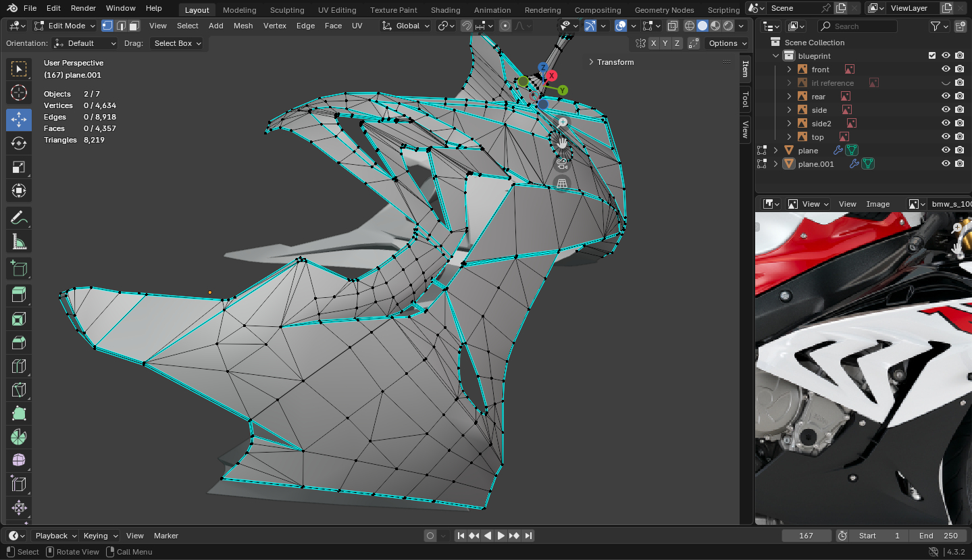Select the Move tool in toolbar
The width and height of the screenshot is (972, 560).
(19, 120)
